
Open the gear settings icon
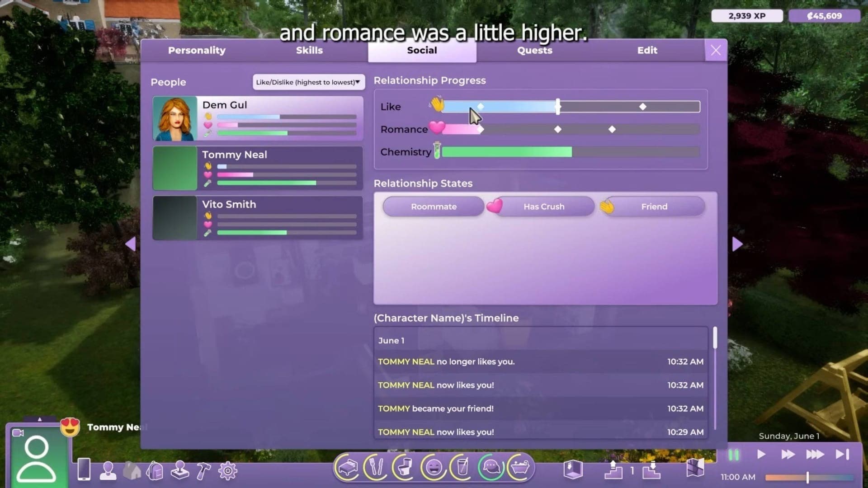tap(227, 471)
